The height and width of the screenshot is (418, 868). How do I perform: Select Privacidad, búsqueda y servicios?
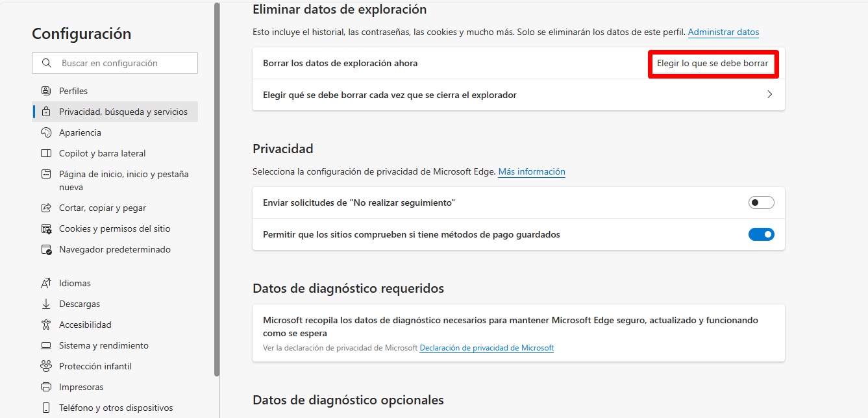point(115,112)
